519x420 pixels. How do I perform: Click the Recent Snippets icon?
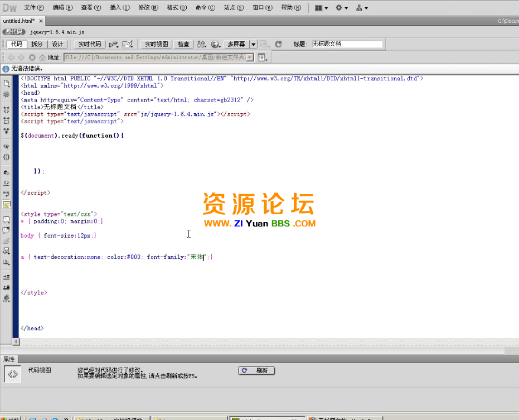[x=6, y=251]
